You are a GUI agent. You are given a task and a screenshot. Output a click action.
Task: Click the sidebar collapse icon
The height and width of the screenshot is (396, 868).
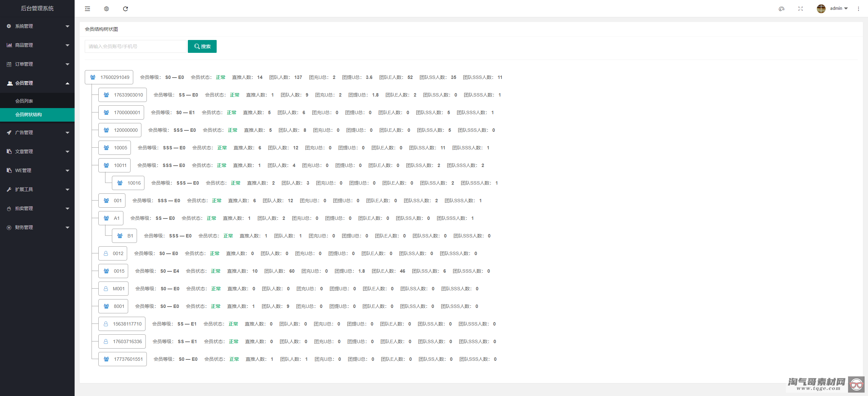click(x=87, y=8)
